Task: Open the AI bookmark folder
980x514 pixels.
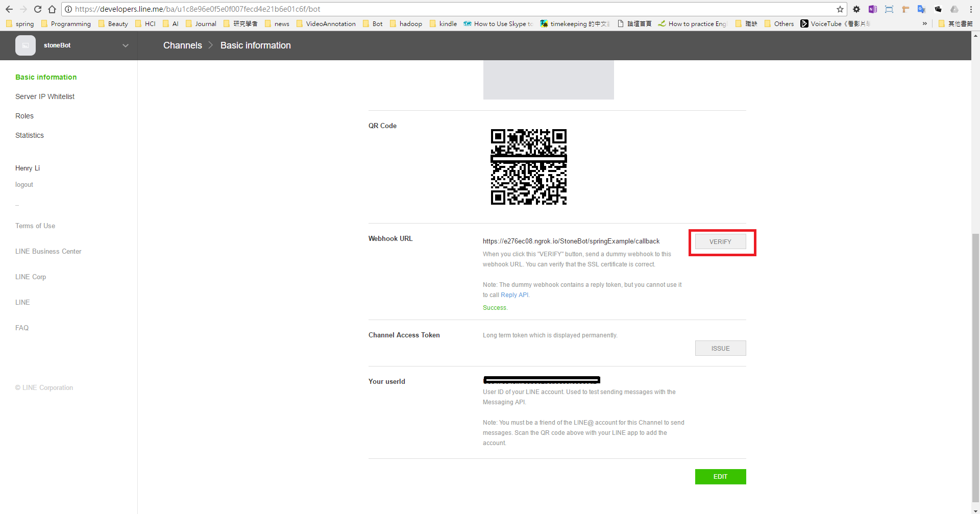Action: (x=170, y=23)
